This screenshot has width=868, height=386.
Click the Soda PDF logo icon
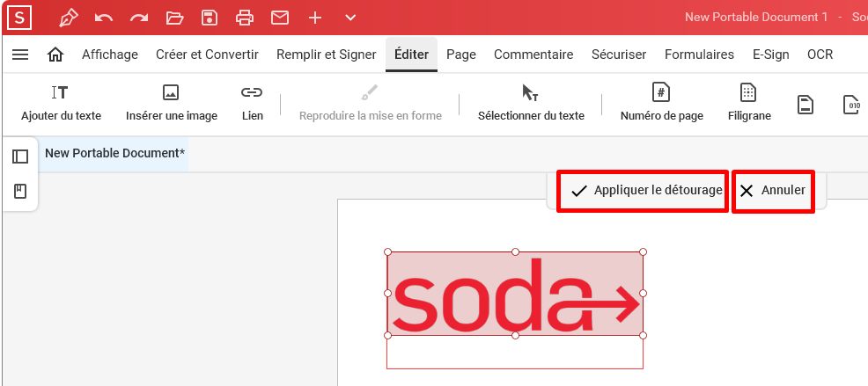point(20,18)
